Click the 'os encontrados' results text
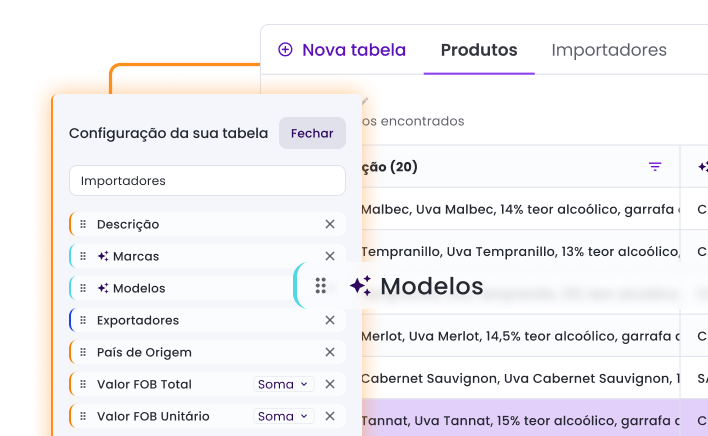Image resolution: width=708 pixels, height=436 pixels. point(413,121)
